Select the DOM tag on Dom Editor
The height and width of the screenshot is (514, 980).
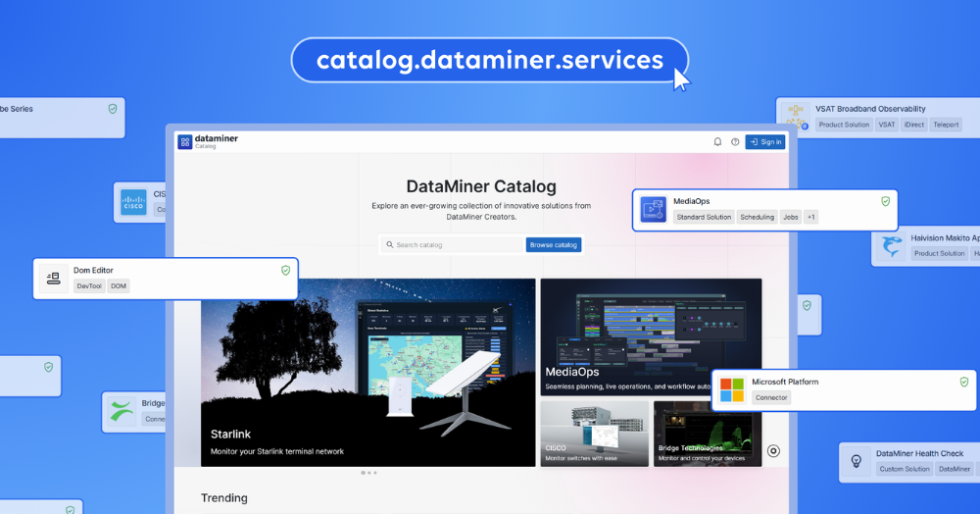coord(119,286)
